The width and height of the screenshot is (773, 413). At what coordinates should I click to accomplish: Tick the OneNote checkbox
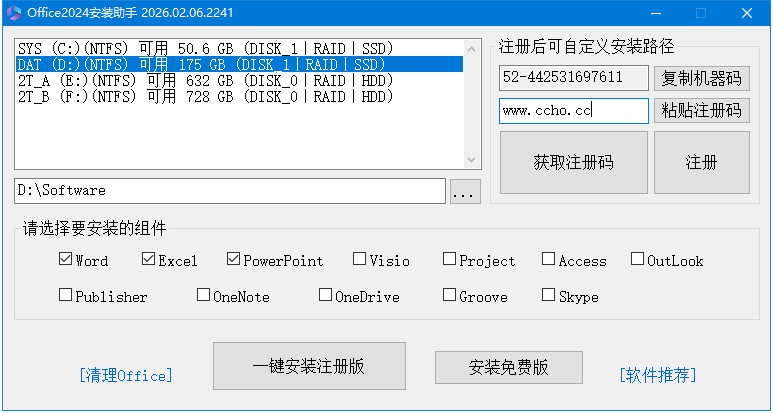pos(204,295)
